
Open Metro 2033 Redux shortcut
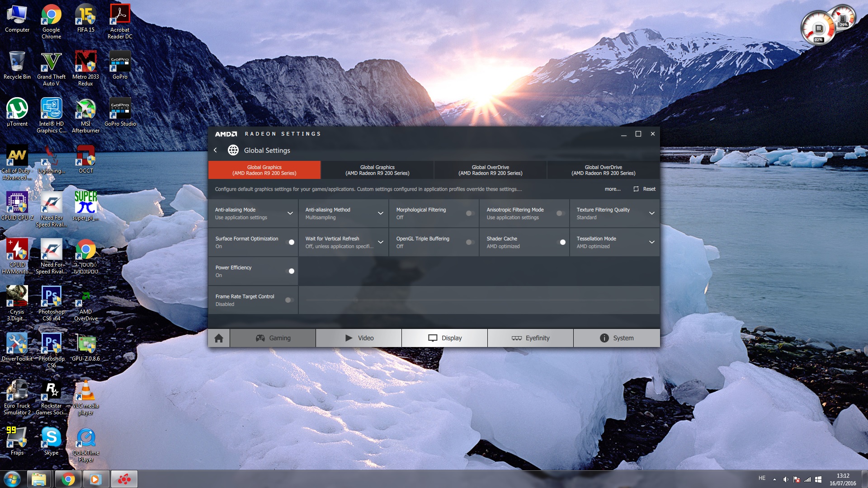pyautogui.click(x=85, y=68)
